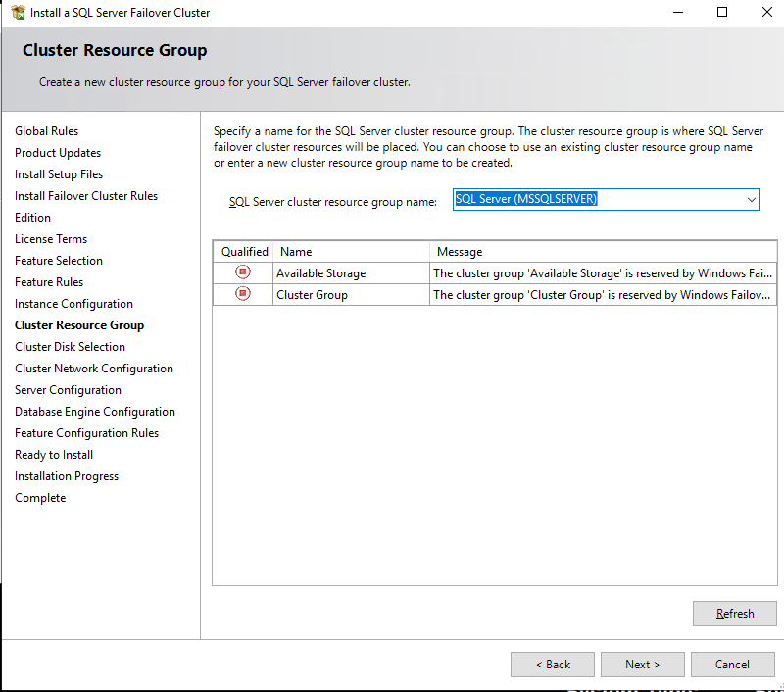Image resolution: width=784 pixels, height=692 pixels.
Task: Select the Cluster Network Configuration step
Action: (93, 368)
